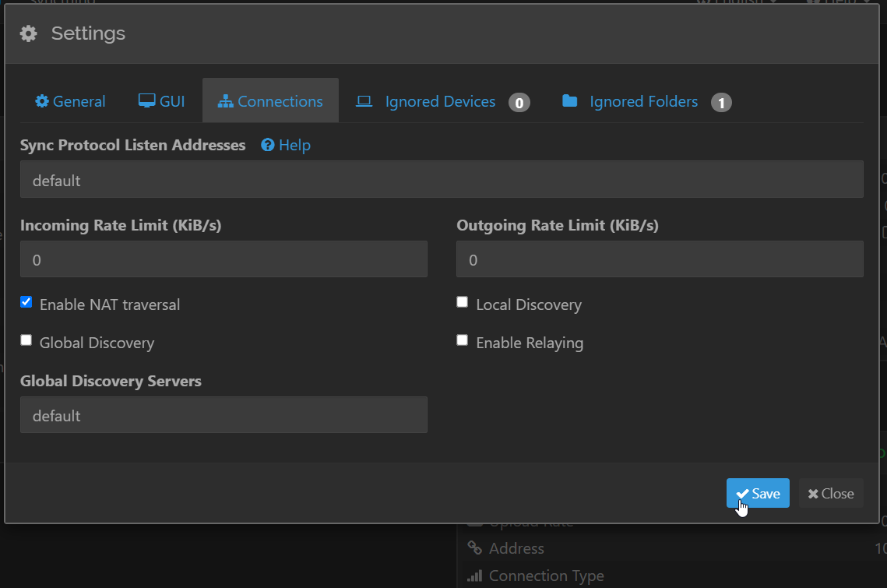Click the Global Discovery Servers field
This screenshot has width=887, height=588.
tap(224, 415)
